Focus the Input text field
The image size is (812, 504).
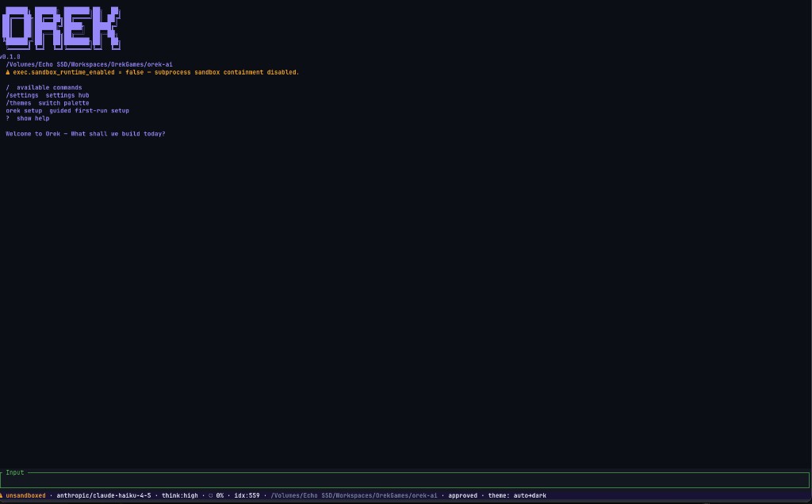tap(405, 480)
